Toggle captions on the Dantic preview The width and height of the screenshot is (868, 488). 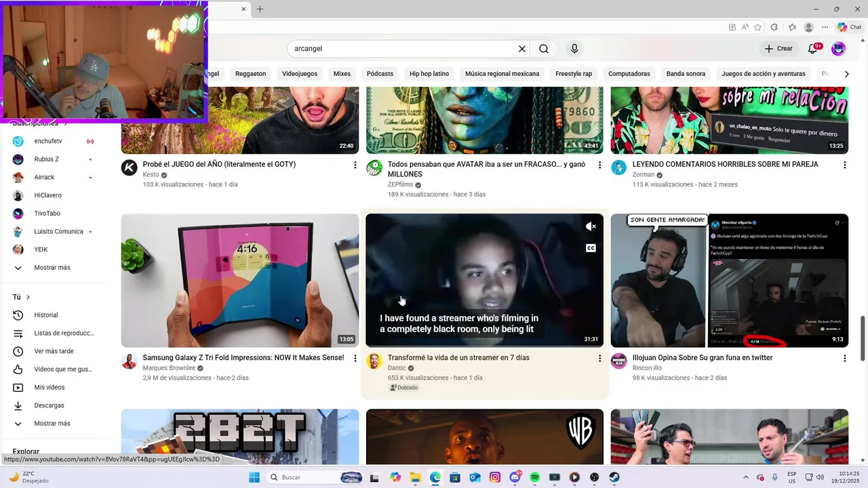tap(591, 248)
